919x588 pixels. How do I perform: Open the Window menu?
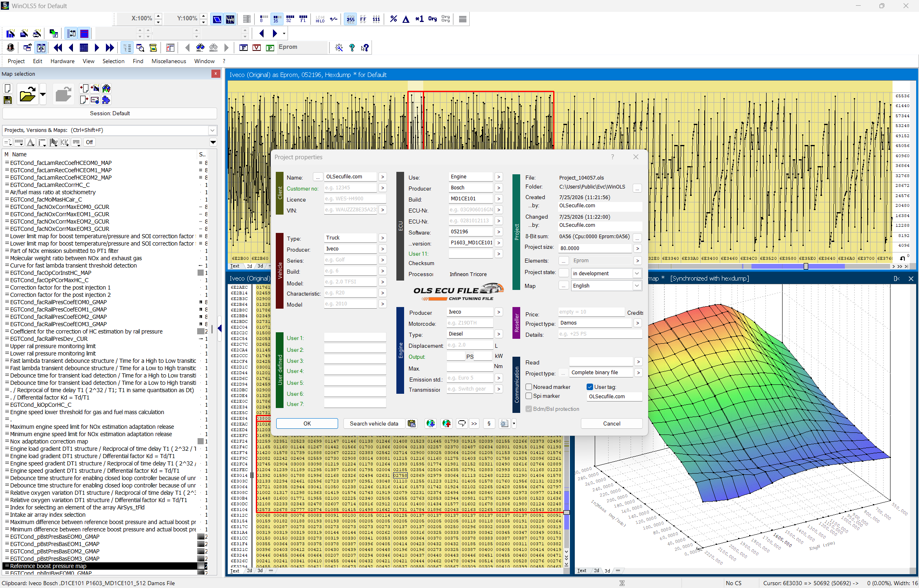[x=204, y=61]
